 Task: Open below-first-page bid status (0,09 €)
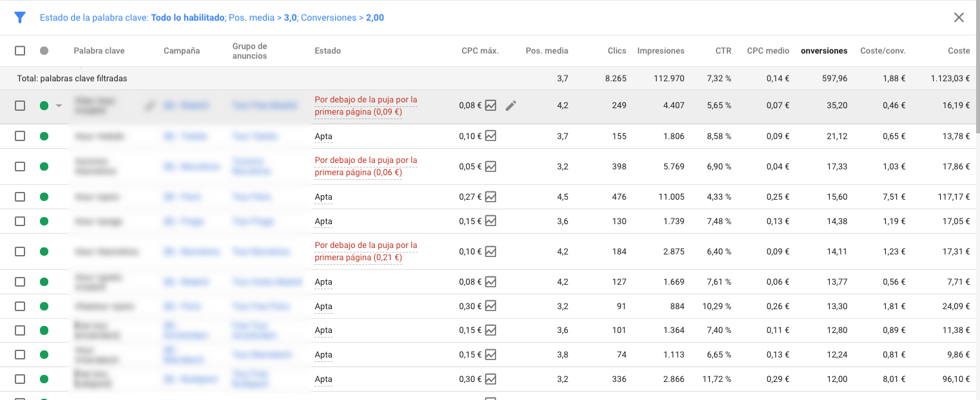click(x=366, y=106)
